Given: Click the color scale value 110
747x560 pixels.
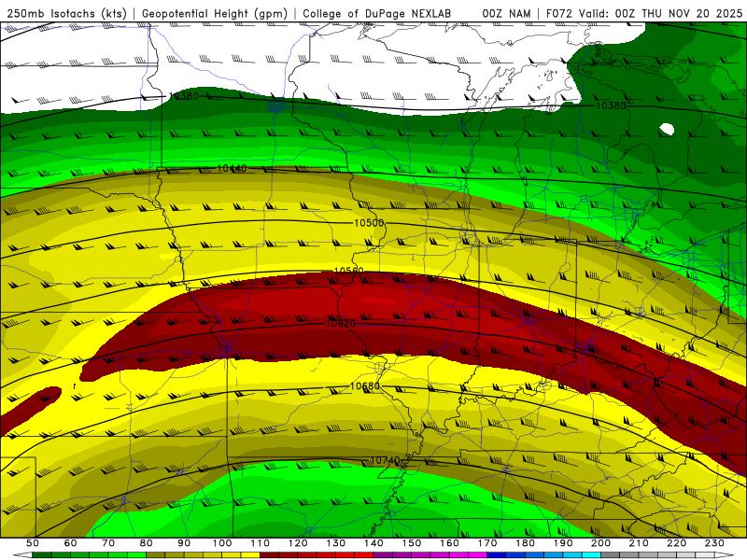Looking at the screenshot, I should (x=261, y=543).
